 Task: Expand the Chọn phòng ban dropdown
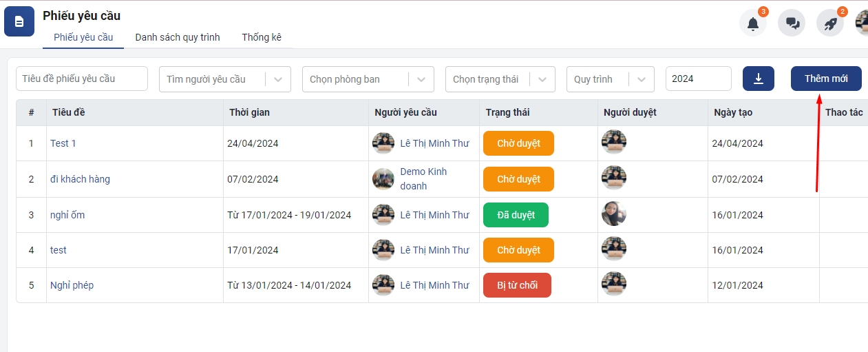(x=368, y=79)
